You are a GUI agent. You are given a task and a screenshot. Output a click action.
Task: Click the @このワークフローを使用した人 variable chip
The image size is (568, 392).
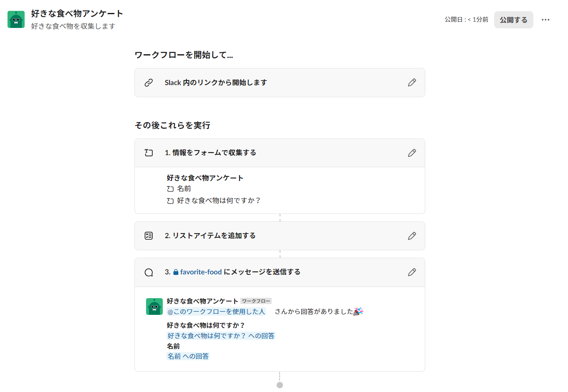pos(216,312)
